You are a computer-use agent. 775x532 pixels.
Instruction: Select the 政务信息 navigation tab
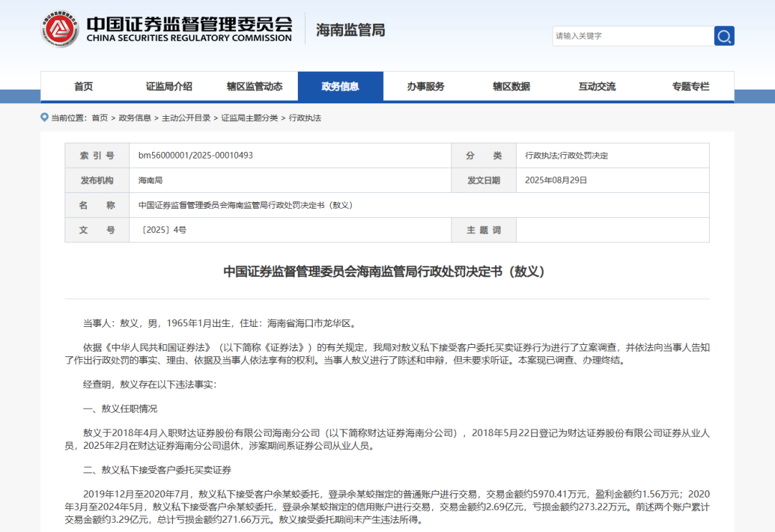[341, 87]
